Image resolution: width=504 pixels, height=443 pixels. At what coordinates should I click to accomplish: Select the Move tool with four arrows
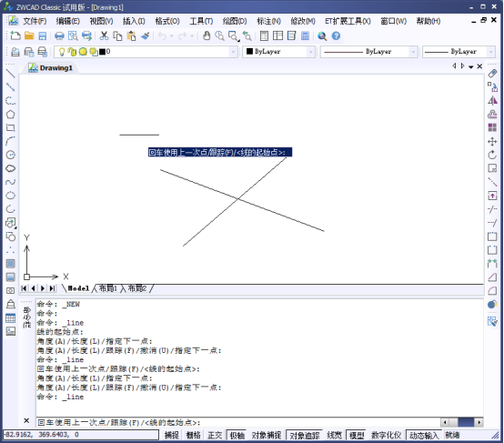pyautogui.click(x=492, y=141)
